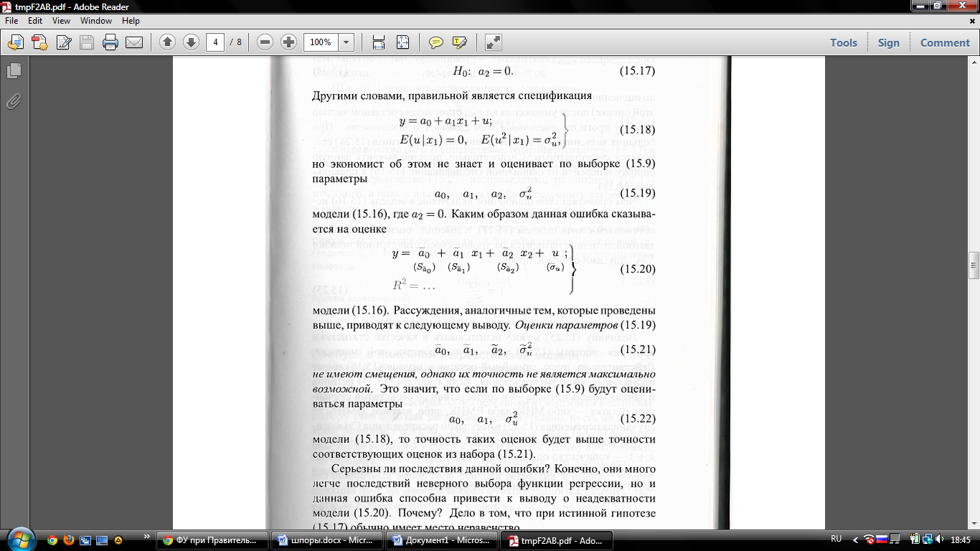Switch to Read Mode icon
Viewport: 980px width, 551px height.
click(x=494, y=42)
